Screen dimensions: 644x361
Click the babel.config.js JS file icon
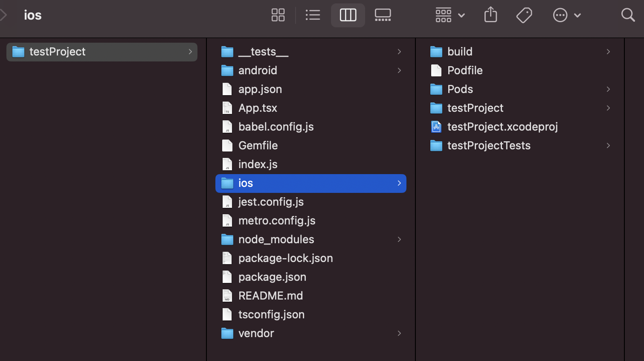(x=227, y=127)
